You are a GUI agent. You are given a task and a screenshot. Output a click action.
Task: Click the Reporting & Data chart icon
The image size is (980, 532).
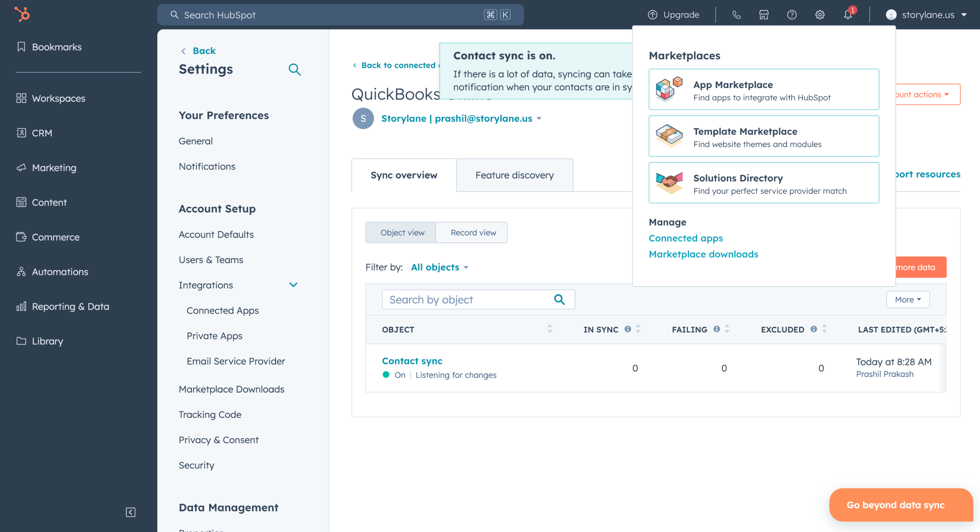(21, 306)
